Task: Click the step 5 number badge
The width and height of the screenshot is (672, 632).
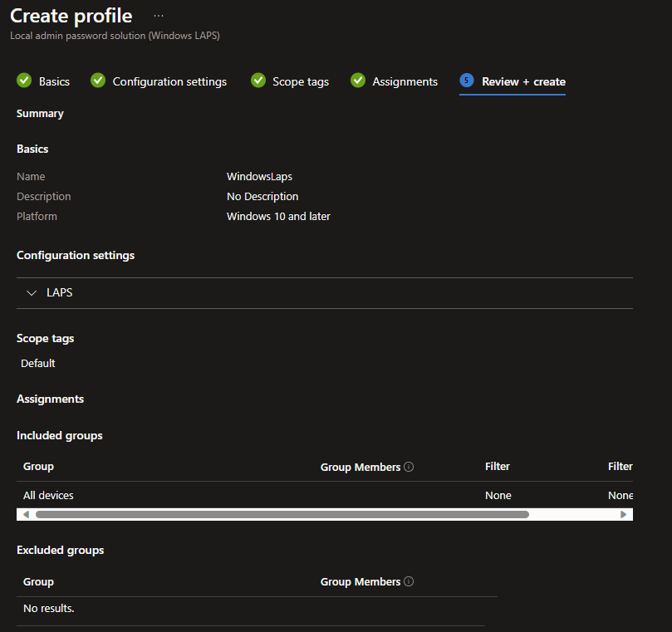Action: point(467,81)
